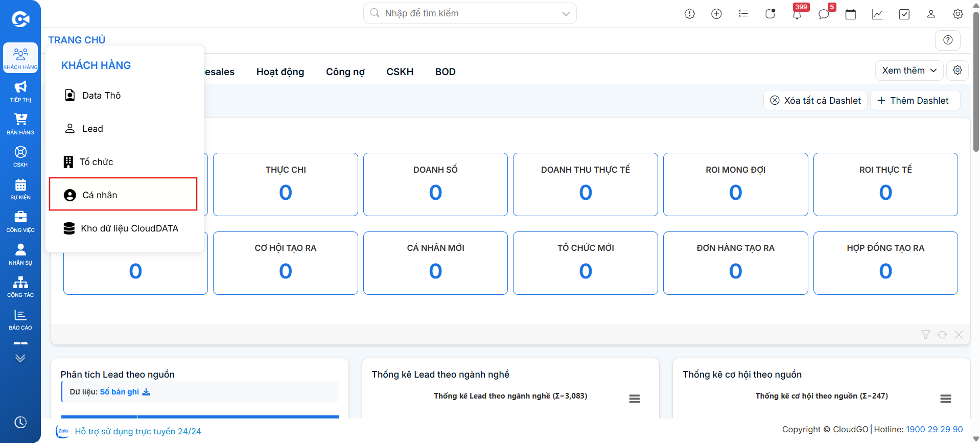The image size is (980, 443).
Task: Open cơ hội theo nguồn chart menu
Action: click(946, 399)
